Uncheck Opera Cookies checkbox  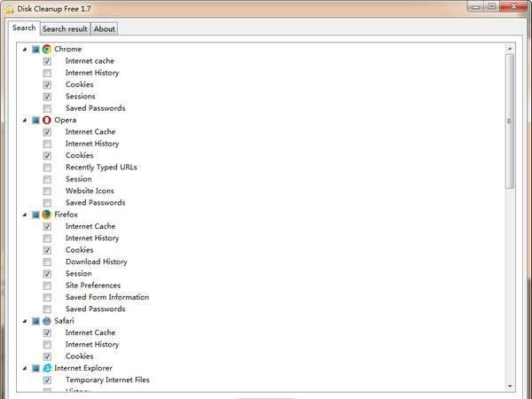coord(47,156)
